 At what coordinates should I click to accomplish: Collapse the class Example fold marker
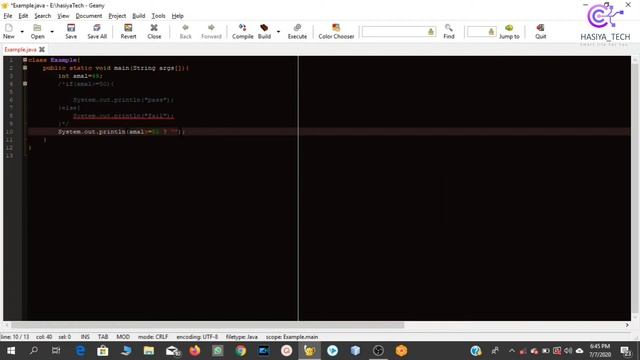[x=25, y=60]
